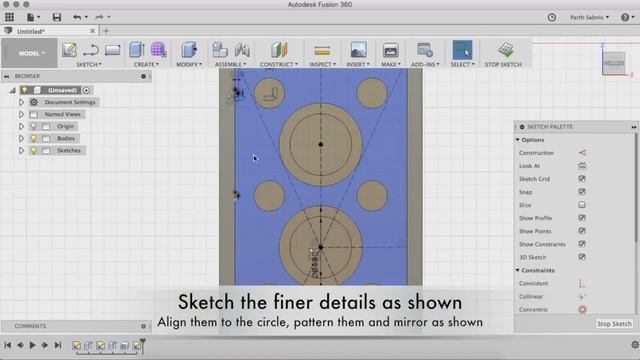Select the Create Form purple sphere icon
The image size is (640, 360).
pos(158,50)
